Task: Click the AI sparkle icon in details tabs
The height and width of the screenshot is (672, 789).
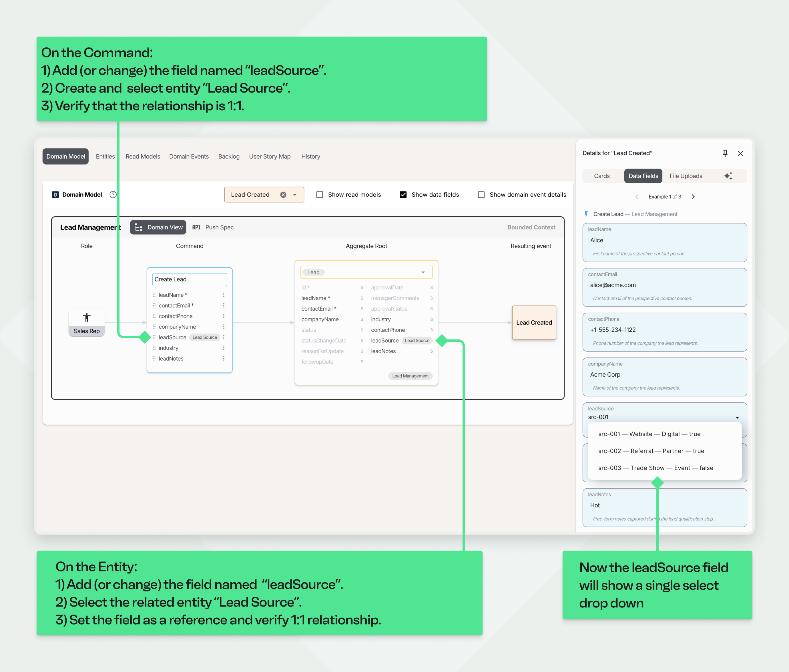Action: pos(728,176)
